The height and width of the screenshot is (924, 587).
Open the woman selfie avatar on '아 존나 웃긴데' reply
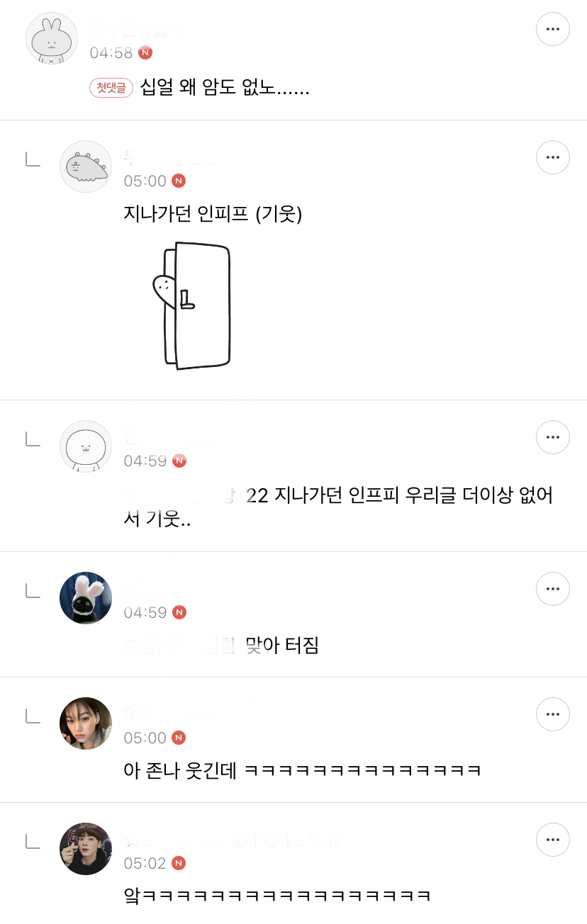[x=86, y=723]
